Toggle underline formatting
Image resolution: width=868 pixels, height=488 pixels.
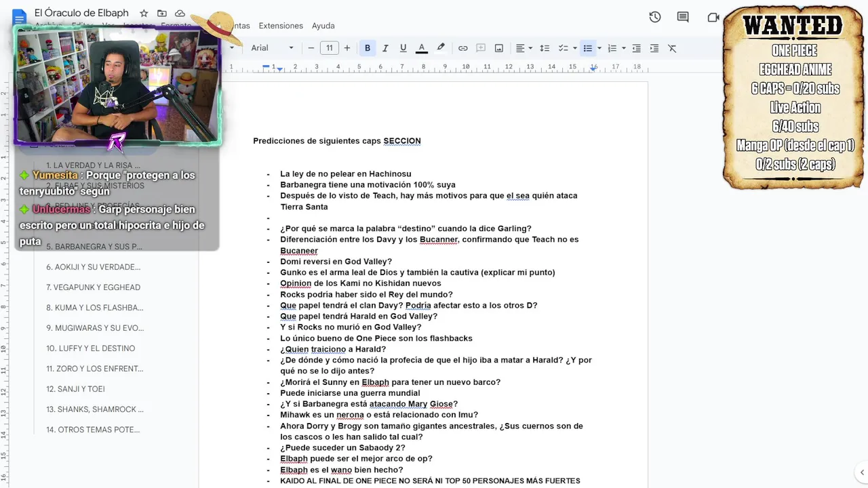coord(403,48)
